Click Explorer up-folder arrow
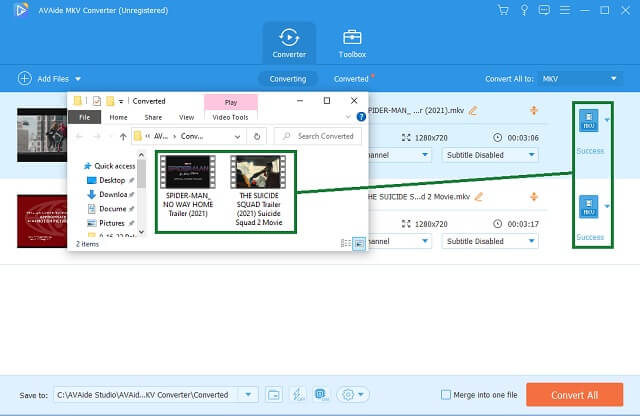Viewport: 640px width, 416px height. 123,136
